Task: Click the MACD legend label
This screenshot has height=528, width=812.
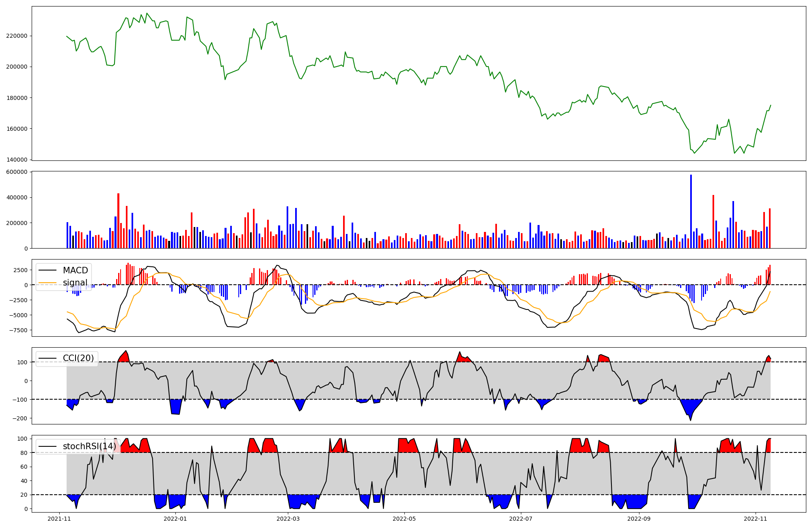Action: pyautogui.click(x=75, y=270)
